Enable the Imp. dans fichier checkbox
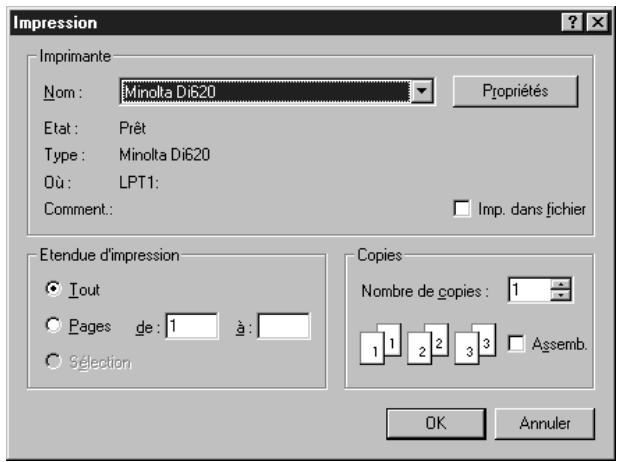The height and width of the screenshot is (462, 618). point(462,209)
